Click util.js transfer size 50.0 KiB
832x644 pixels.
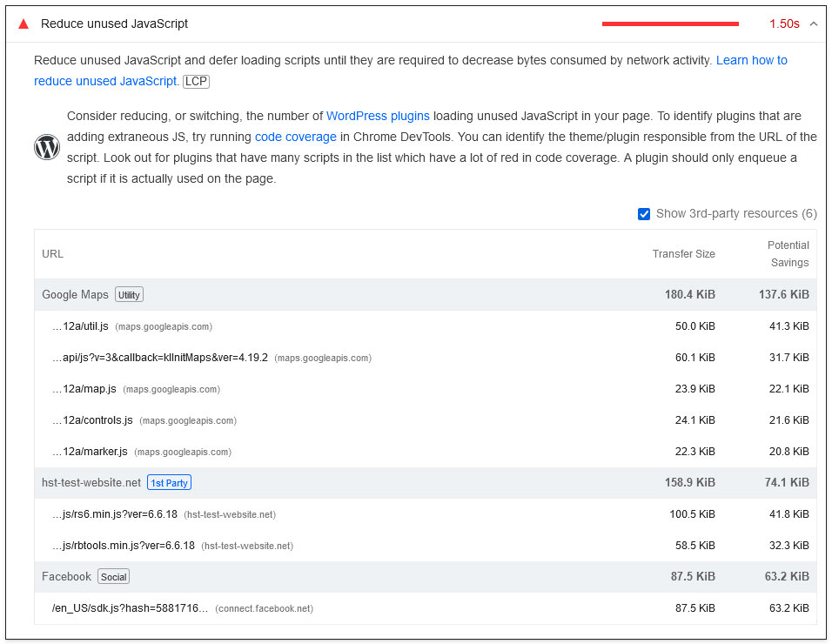pyautogui.click(x=695, y=326)
